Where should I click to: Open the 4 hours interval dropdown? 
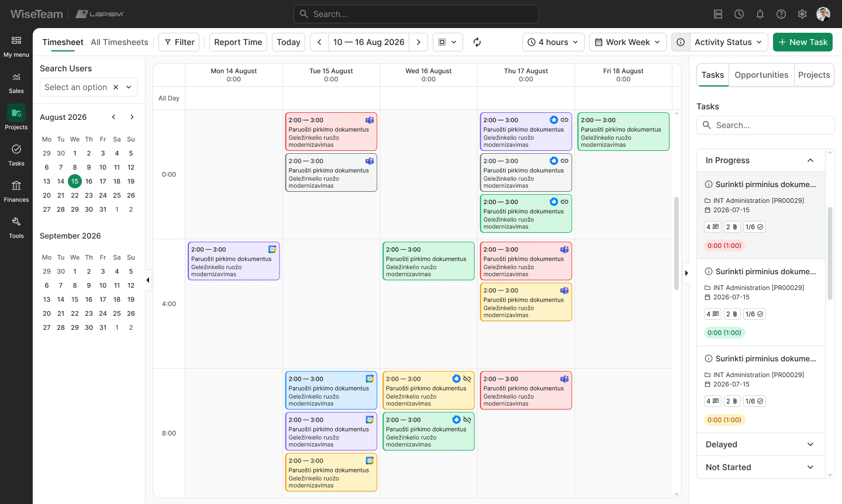click(x=553, y=42)
